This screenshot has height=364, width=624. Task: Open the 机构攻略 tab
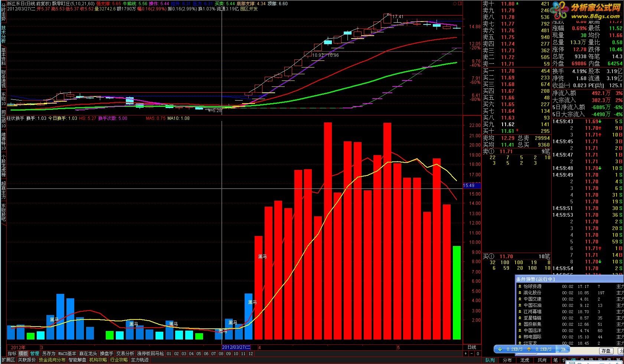pyautogui.click(x=98, y=360)
